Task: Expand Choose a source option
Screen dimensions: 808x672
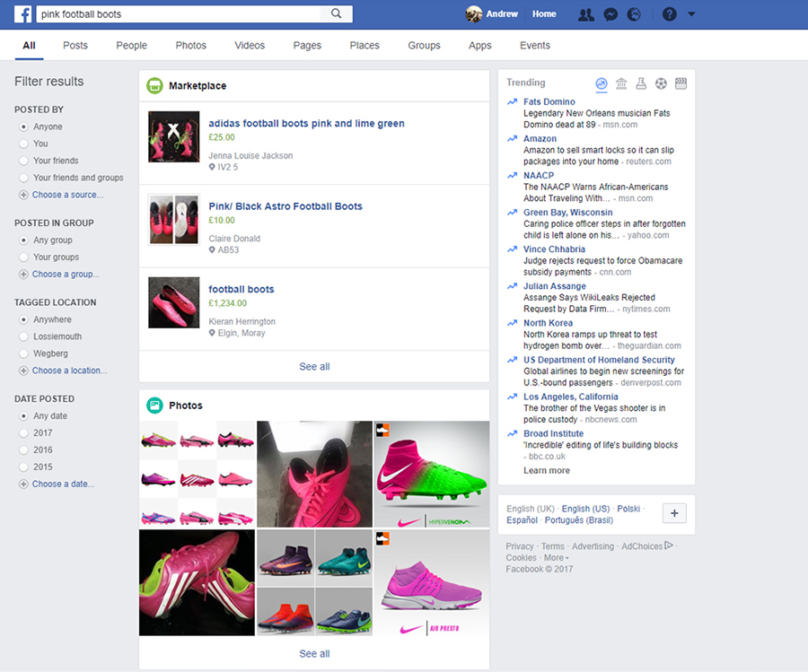Action: point(67,195)
